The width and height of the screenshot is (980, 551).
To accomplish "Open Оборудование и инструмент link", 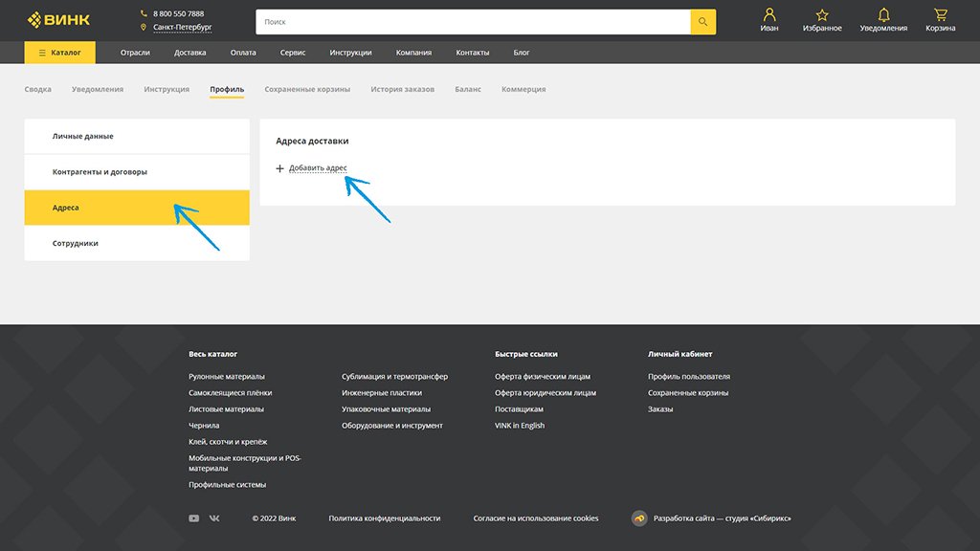I will point(392,425).
